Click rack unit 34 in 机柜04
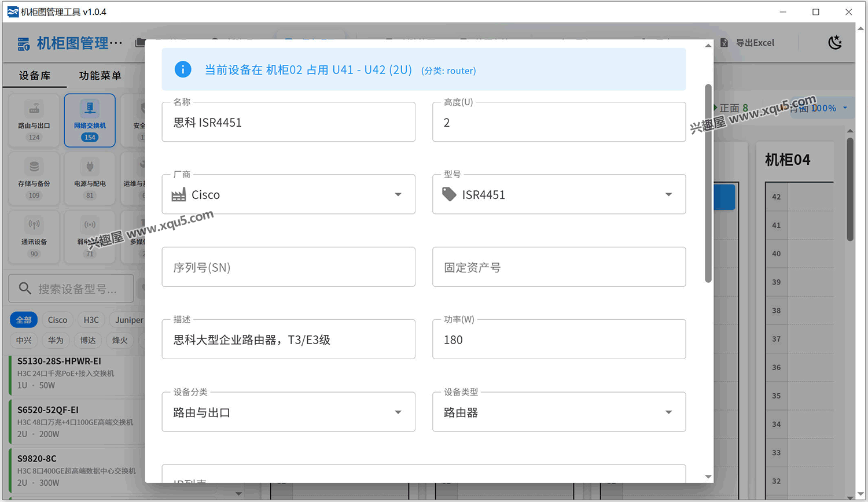This screenshot has width=868, height=502. click(x=777, y=424)
